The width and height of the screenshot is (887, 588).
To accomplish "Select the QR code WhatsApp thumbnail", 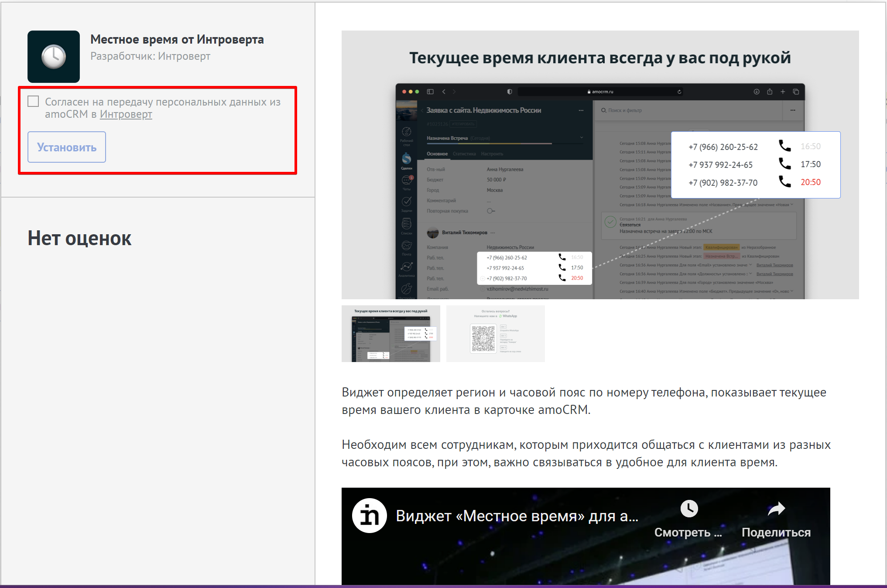I will (496, 334).
